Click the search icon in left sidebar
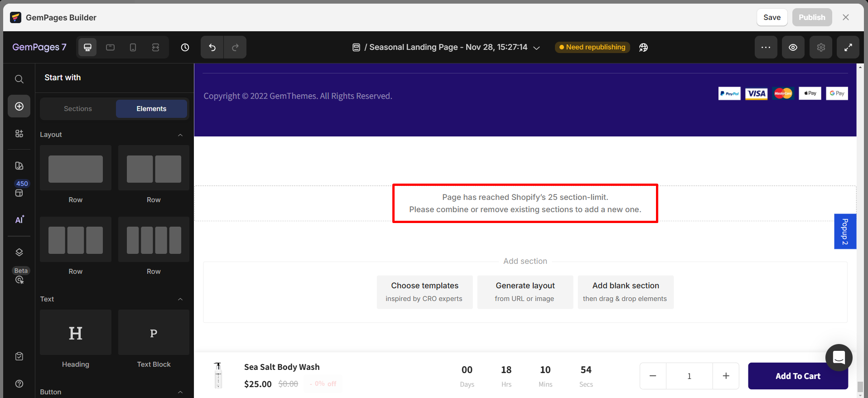Screen dimensions: 868x398 click(x=19, y=79)
